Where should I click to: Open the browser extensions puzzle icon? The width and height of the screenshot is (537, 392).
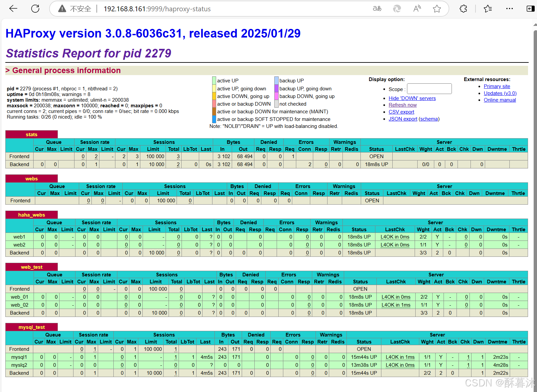[x=463, y=9]
